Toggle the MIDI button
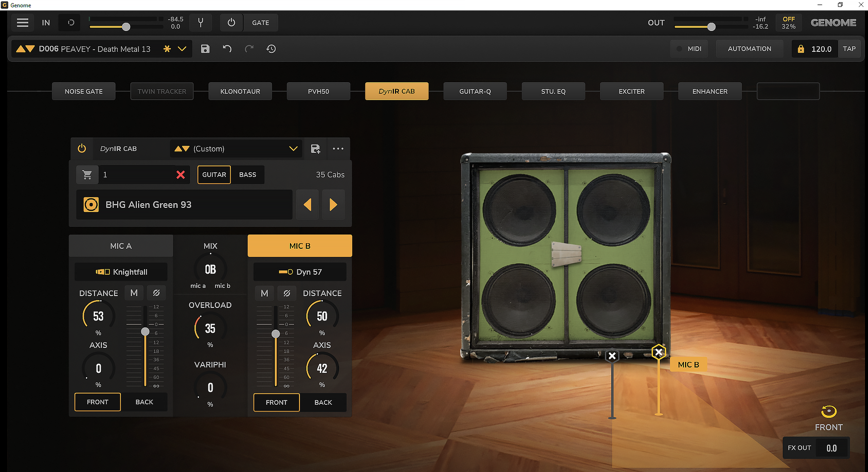Screen dimensions: 868x472 (689, 49)
